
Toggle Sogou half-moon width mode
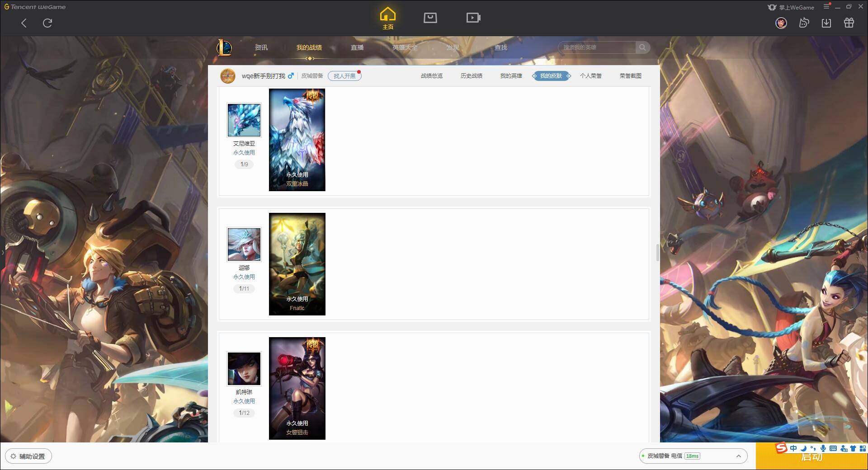(803, 448)
